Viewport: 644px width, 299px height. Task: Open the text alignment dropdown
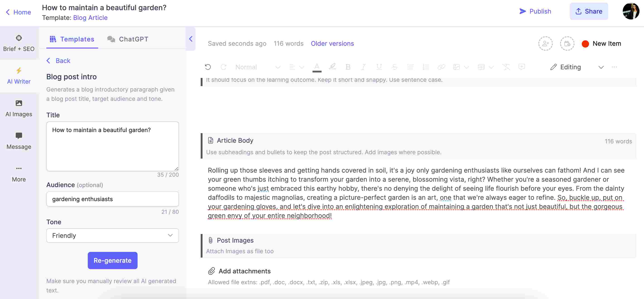296,67
